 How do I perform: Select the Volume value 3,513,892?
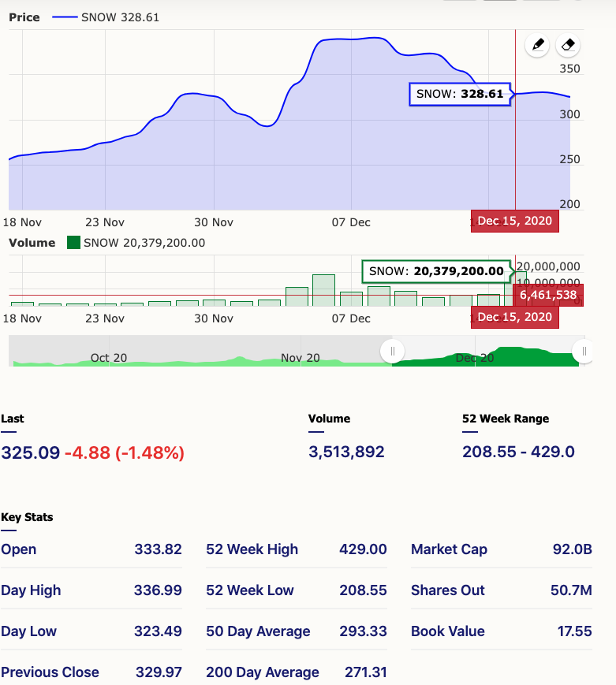click(346, 452)
